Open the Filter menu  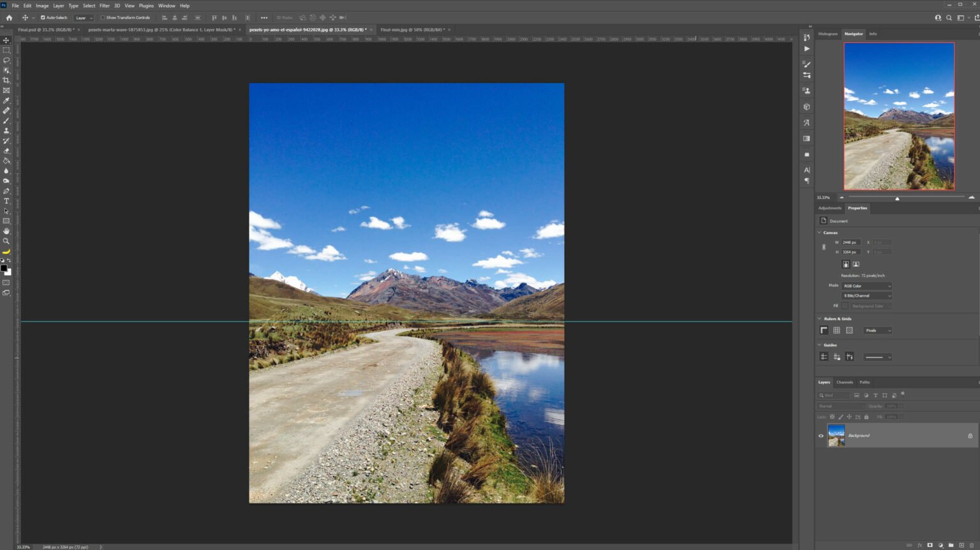coord(105,6)
